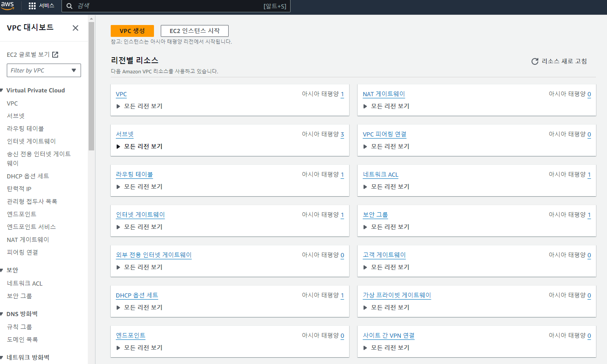607x364 pixels.
Task: Expand 모든 리전 보기 in VPC 피어링 연결 card
Action: pyautogui.click(x=386, y=147)
